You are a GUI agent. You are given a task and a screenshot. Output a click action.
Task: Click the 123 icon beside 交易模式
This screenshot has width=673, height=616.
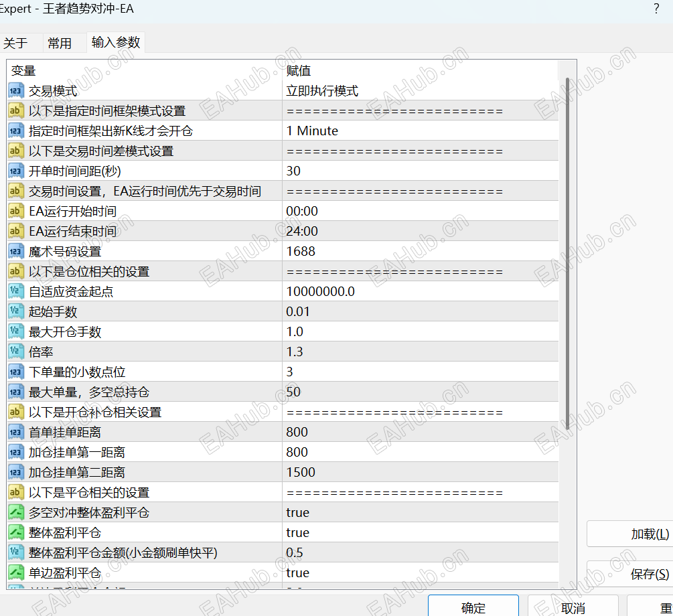tap(15, 90)
